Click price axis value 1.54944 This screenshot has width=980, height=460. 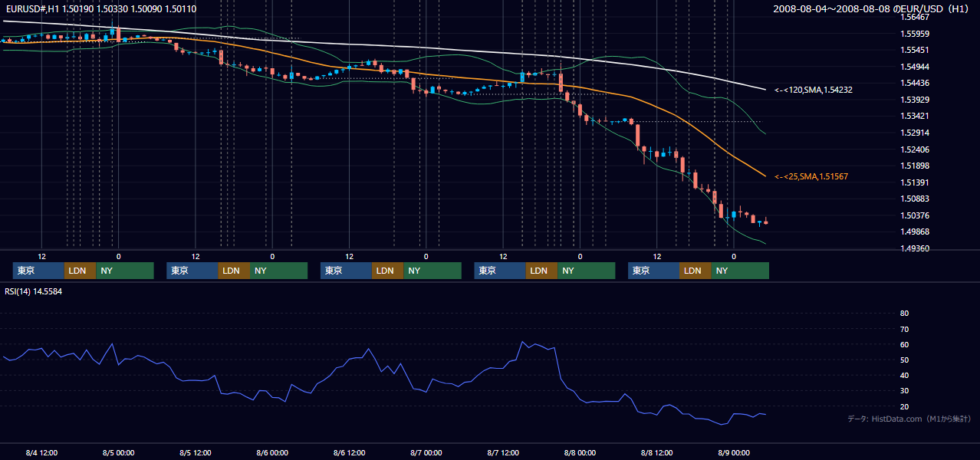pyautogui.click(x=914, y=67)
